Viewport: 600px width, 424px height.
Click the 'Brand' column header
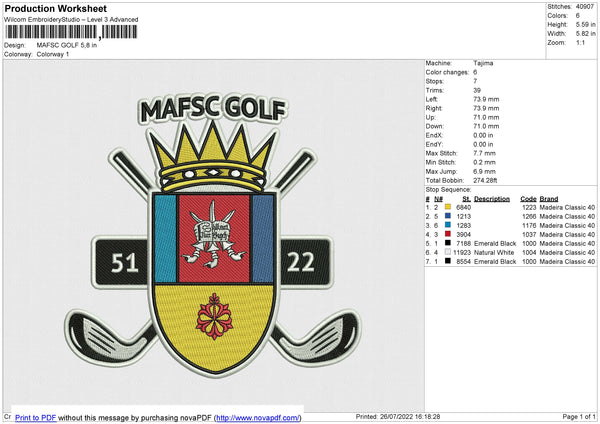tap(549, 199)
